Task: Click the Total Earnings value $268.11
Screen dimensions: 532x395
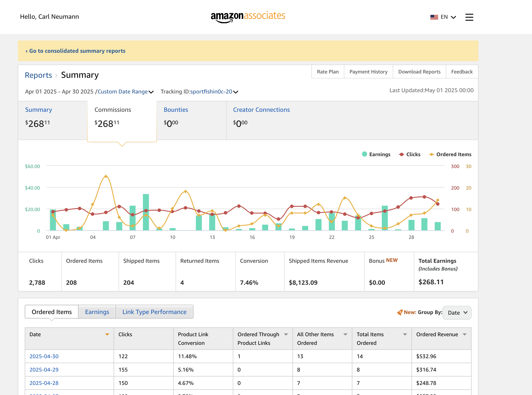Action: click(431, 282)
